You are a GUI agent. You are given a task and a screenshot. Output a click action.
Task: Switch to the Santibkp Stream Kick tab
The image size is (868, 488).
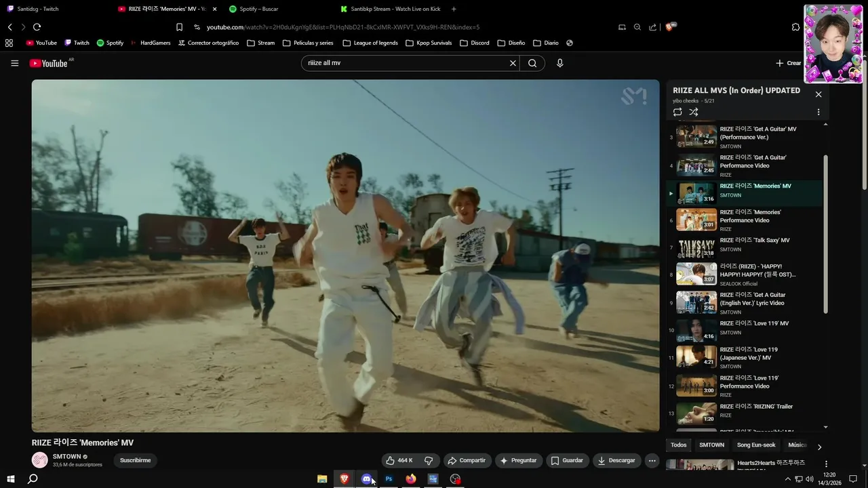pyautogui.click(x=390, y=9)
